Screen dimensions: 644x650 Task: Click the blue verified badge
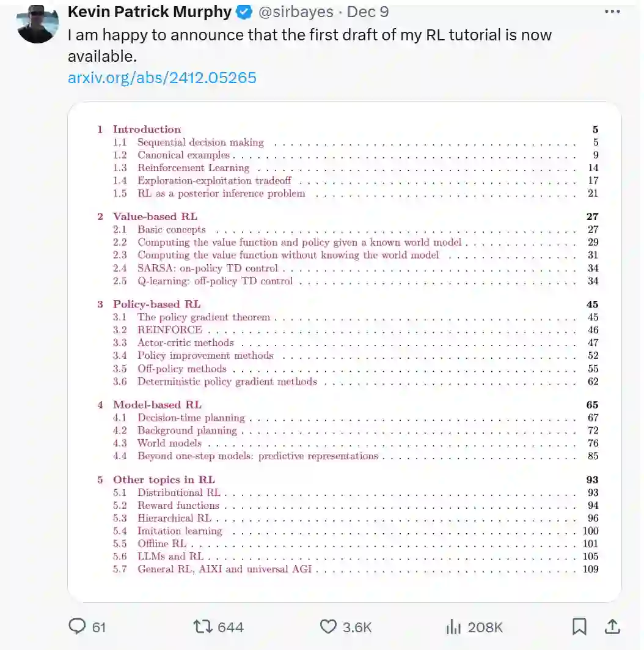click(245, 12)
